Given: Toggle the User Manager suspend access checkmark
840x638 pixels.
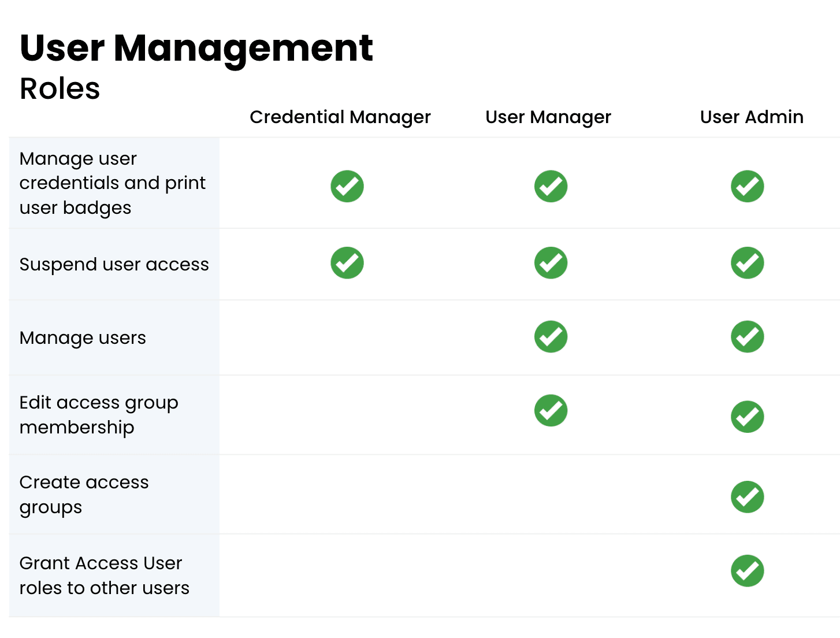Looking at the screenshot, I should (x=551, y=263).
